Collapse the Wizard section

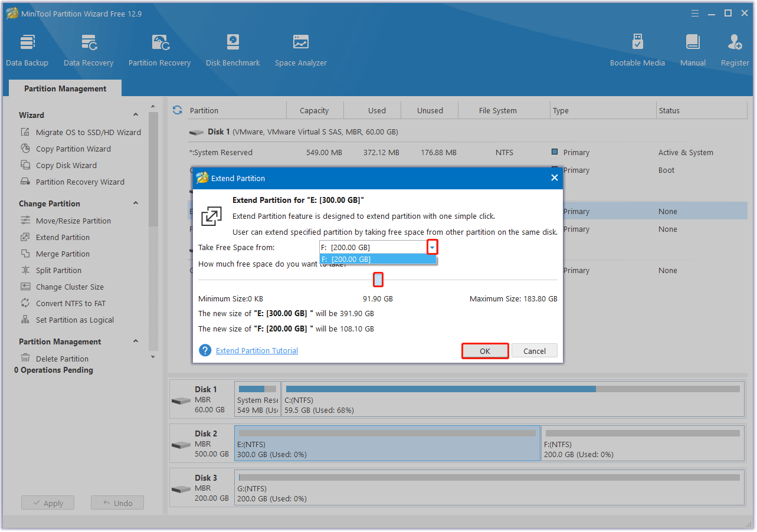[x=136, y=115]
